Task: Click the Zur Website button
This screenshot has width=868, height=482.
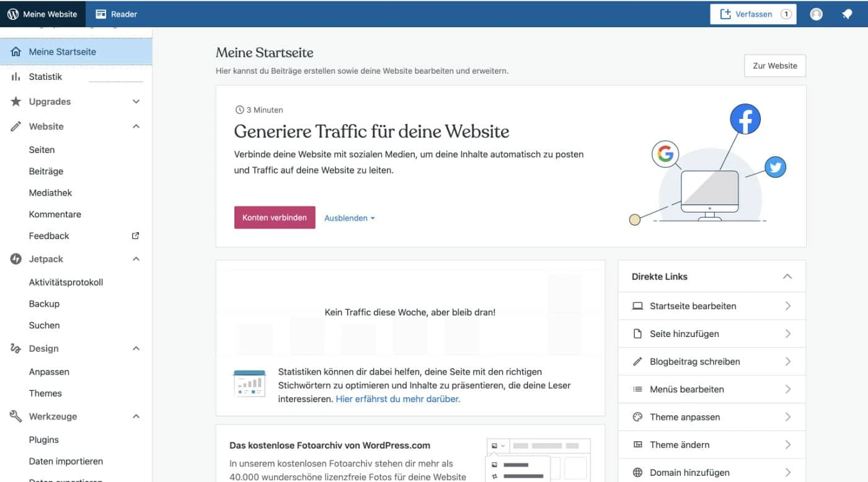Action: [x=775, y=66]
